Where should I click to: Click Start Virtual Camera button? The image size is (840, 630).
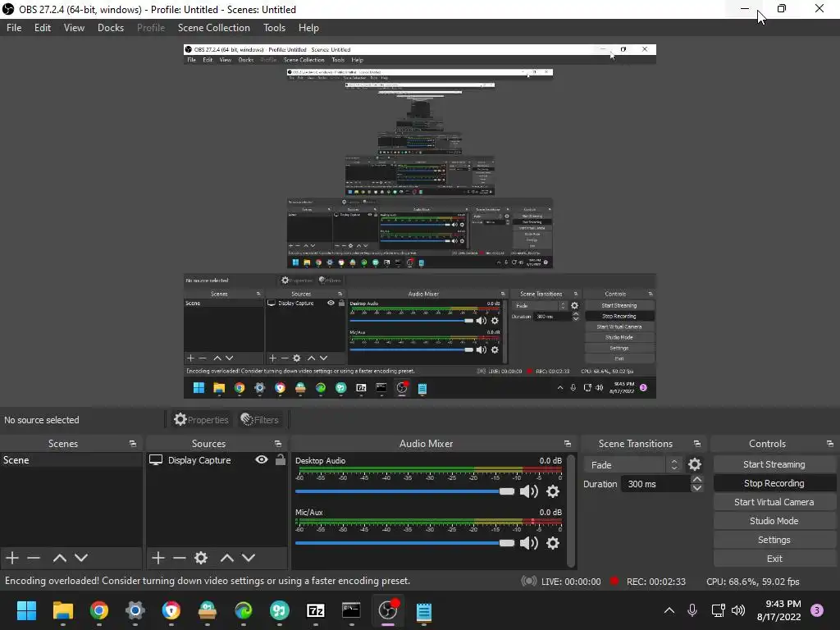pyautogui.click(x=774, y=502)
